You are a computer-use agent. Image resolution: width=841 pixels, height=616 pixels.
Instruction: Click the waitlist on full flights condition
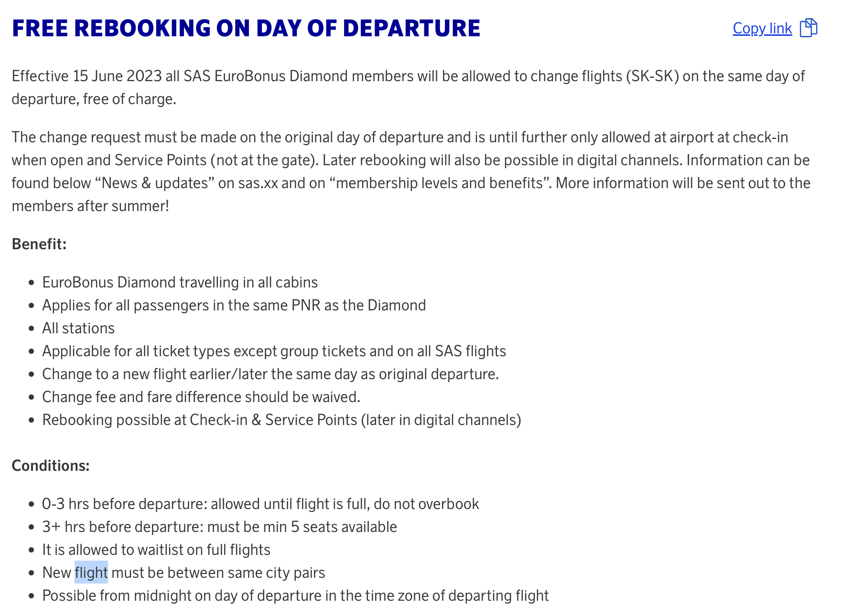(156, 550)
